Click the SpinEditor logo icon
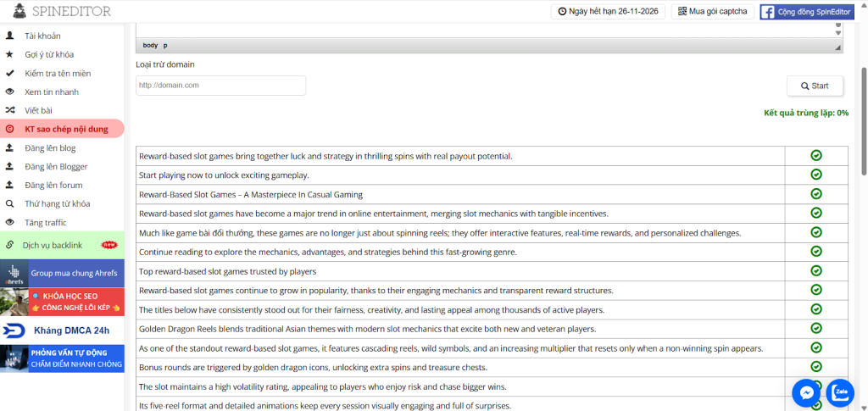The width and height of the screenshot is (868, 411). (x=14, y=12)
